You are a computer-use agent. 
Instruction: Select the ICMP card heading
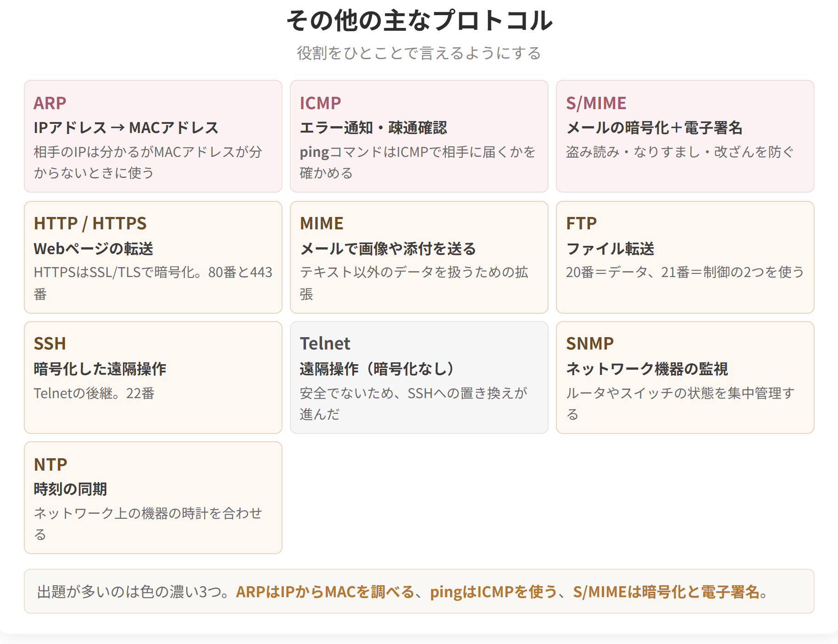click(x=320, y=103)
